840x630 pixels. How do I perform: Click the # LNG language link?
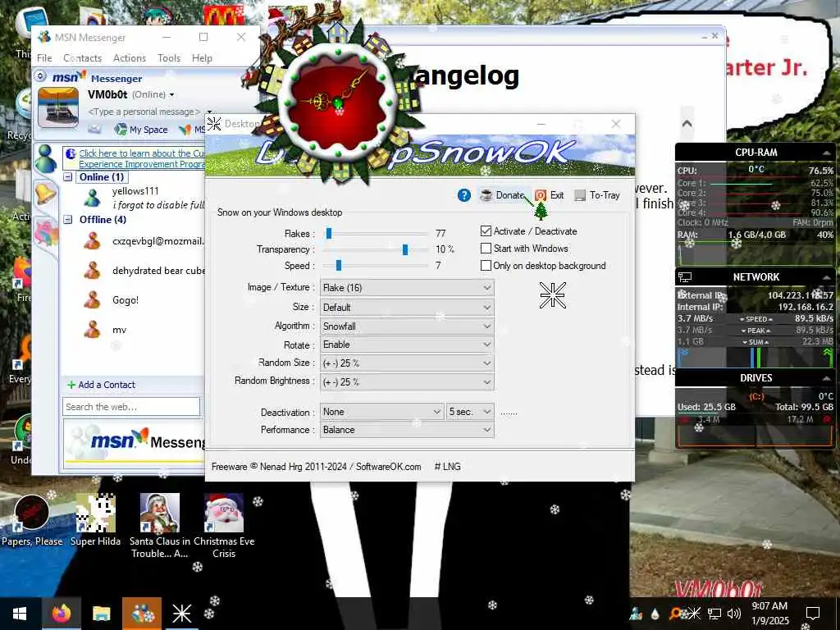(x=448, y=467)
